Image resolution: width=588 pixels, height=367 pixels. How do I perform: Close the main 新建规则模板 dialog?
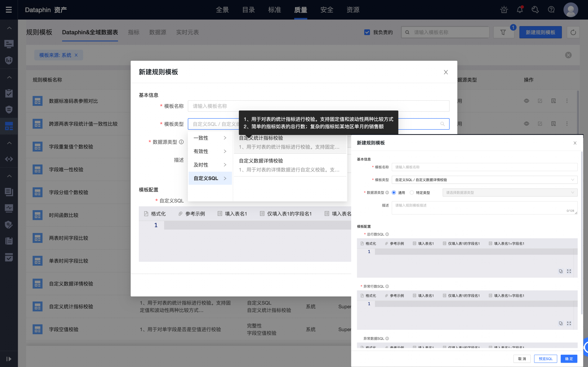[x=446, y=72]
